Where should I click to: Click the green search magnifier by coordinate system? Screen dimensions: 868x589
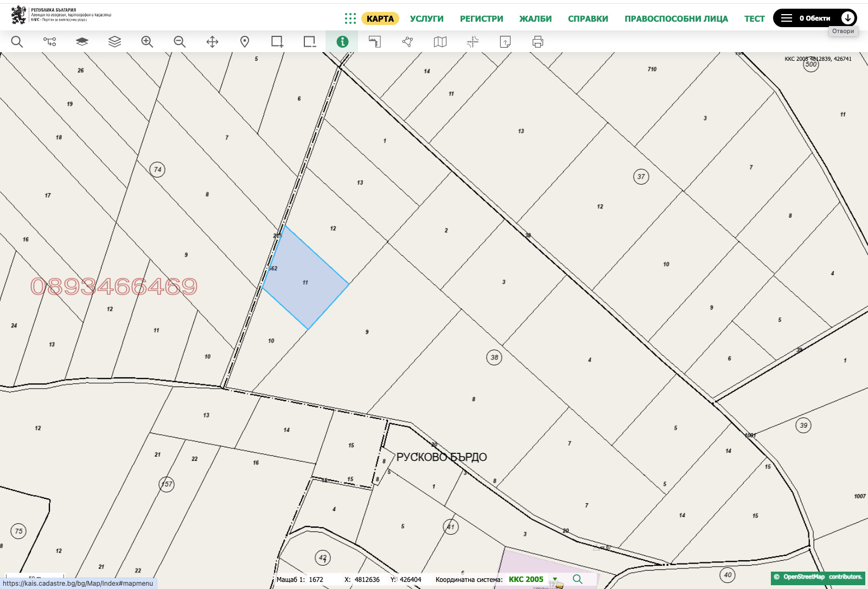(x=577, y=579)
